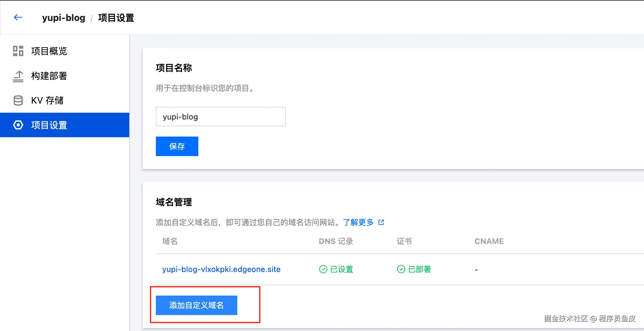Click the yupi-blog breadcrumb title
644x331 pixels.
pos(63,18)
